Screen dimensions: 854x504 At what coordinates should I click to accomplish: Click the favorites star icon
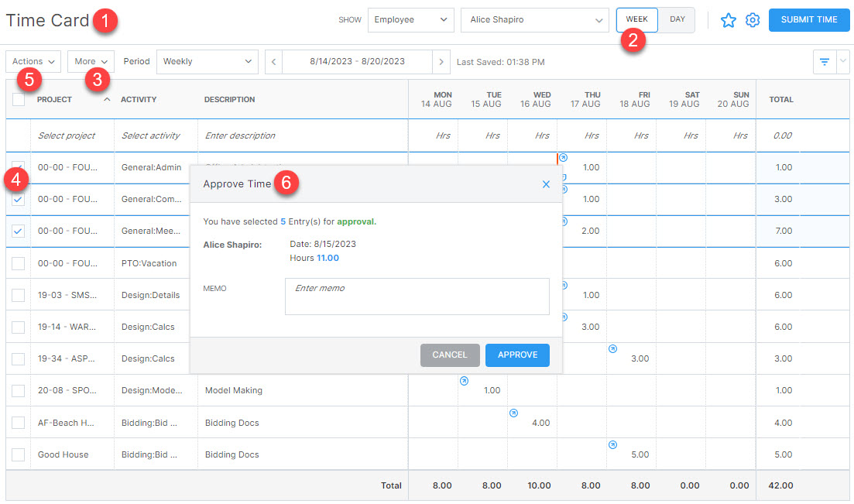[729, 20]
